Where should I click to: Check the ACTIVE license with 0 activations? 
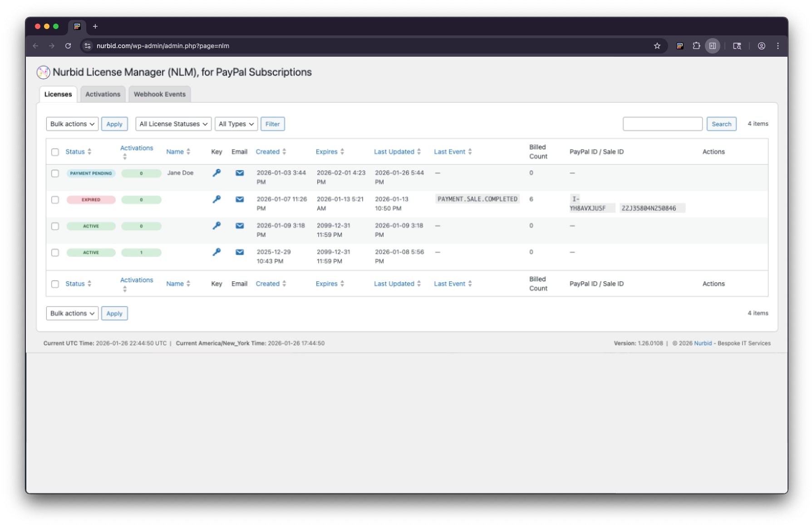point(55,226)
